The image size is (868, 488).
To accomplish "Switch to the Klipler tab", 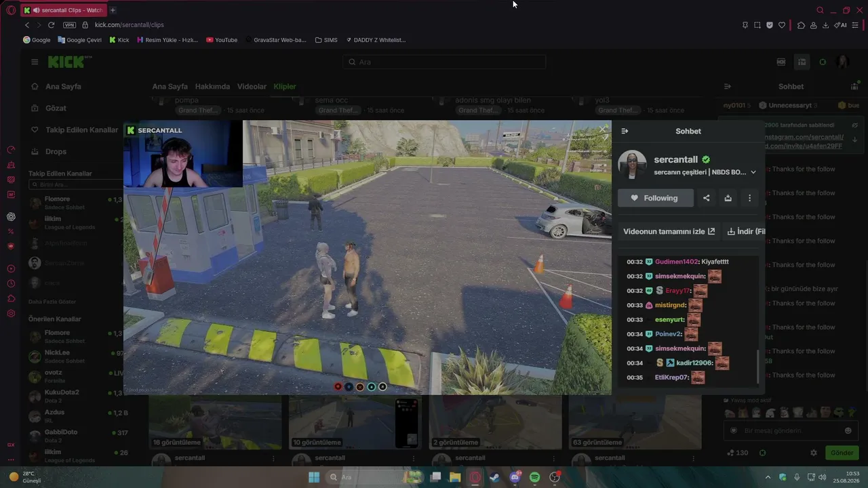I will 285,87.
